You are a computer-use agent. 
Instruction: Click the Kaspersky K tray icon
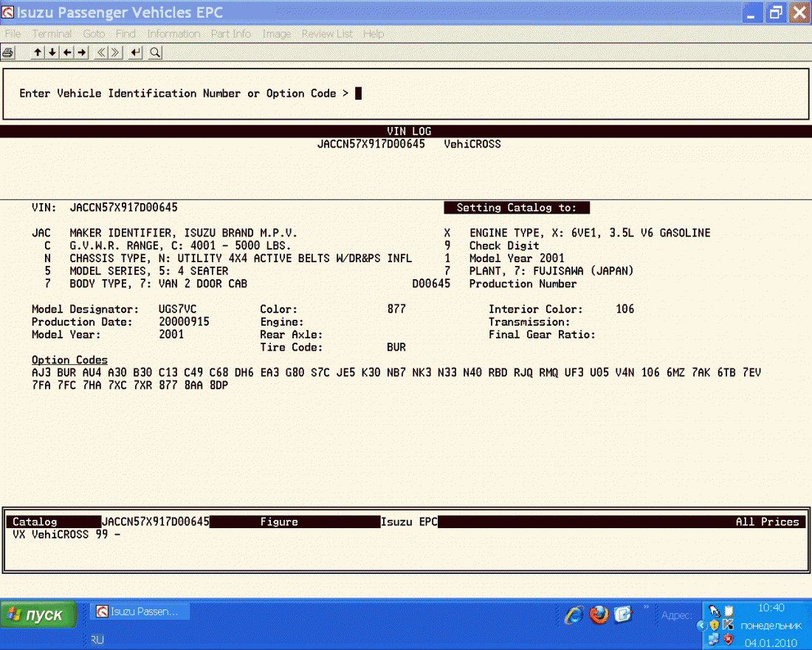(x=728, y=625)
